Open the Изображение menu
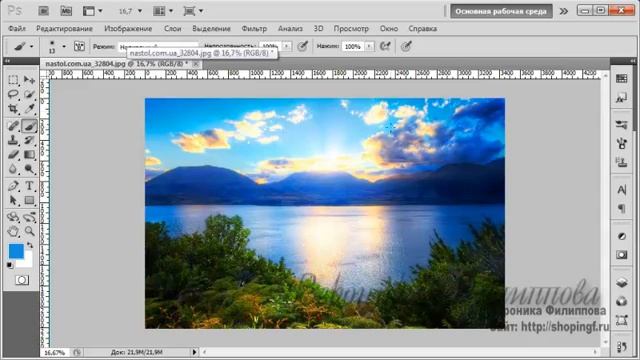 pos(128,29)
